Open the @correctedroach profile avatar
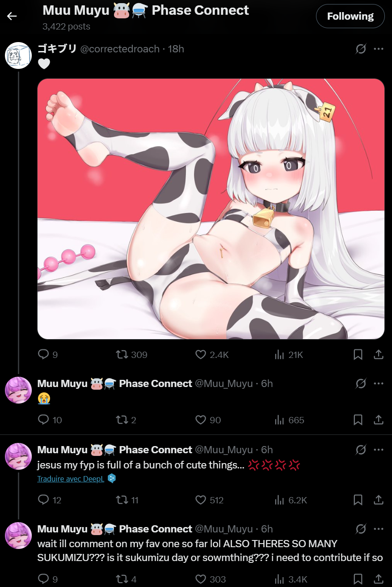 [18, 56]
